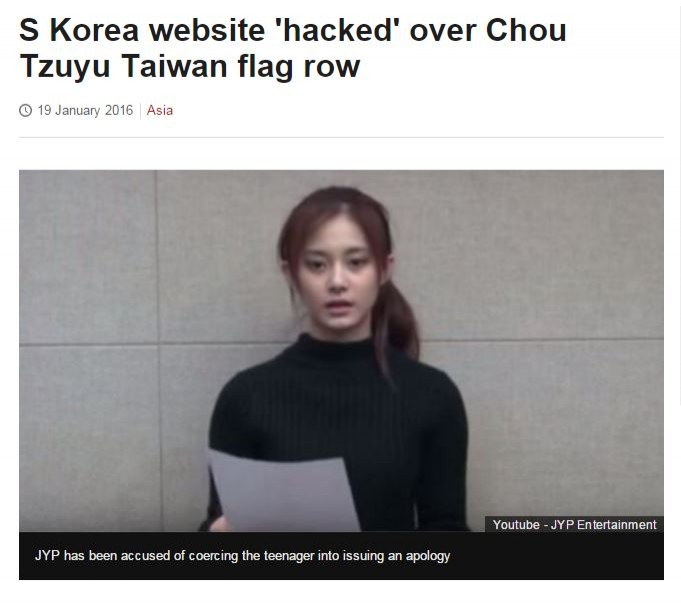Image resolution: width=681 pixels, height=605 pixels.
Task: Click the 'Youtube - JYP Entertainment' credit label
Action: click(574, 524)
